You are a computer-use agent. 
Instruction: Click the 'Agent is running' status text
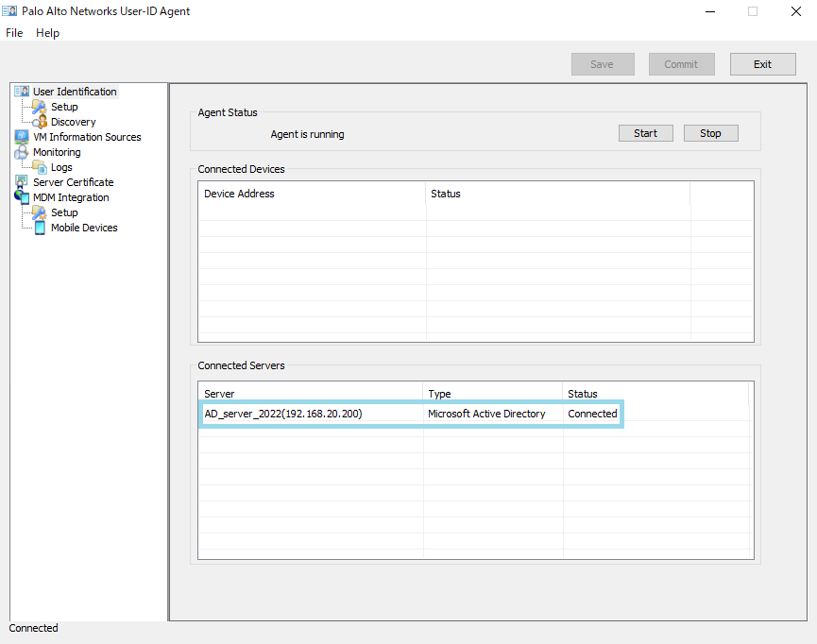307,134
